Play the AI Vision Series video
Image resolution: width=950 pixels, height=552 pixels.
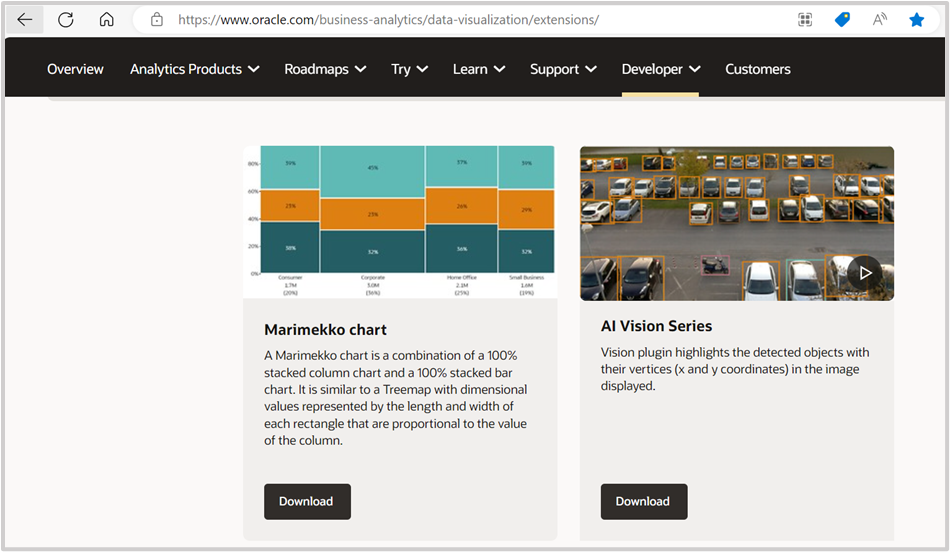click(865, 273)
